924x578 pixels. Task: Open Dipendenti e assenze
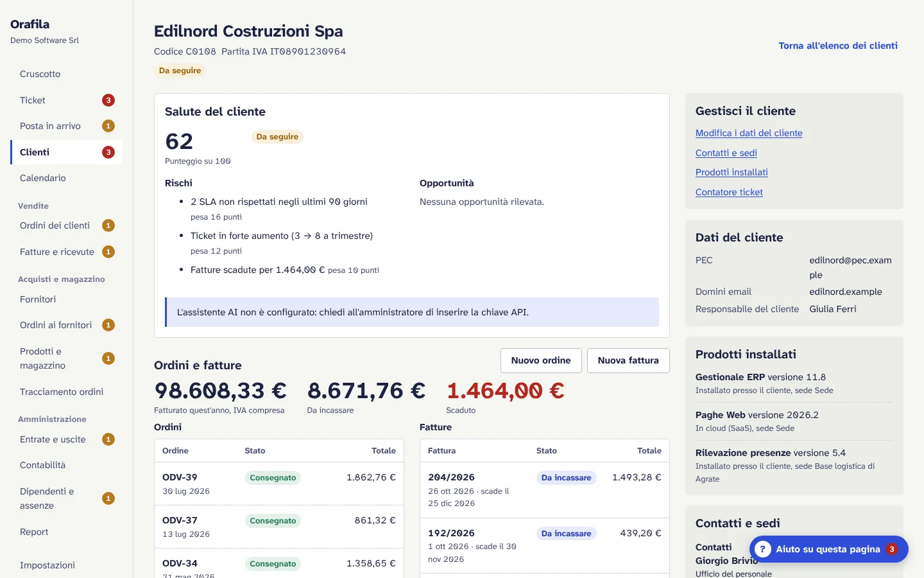(66, 498)
